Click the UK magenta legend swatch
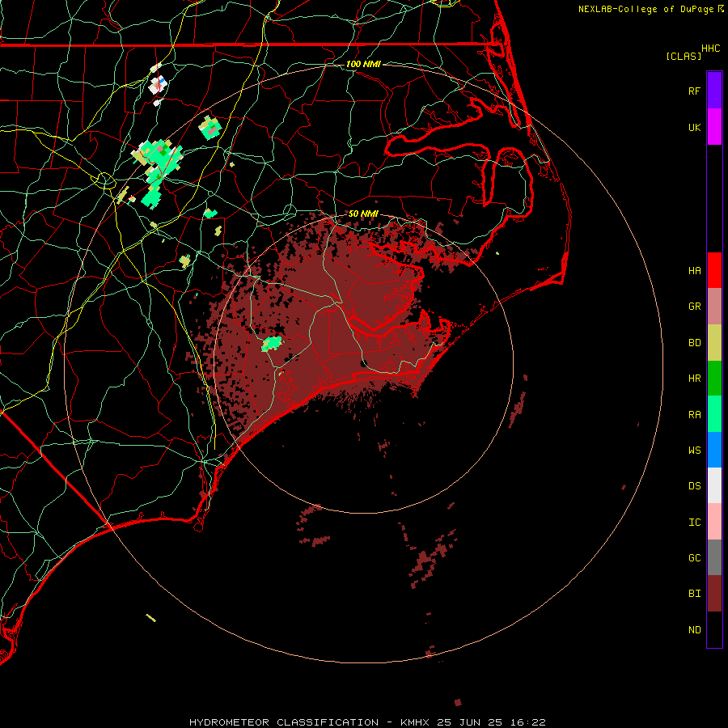The height and width of the screenshot is (728, 728). (x=714, y=127)
